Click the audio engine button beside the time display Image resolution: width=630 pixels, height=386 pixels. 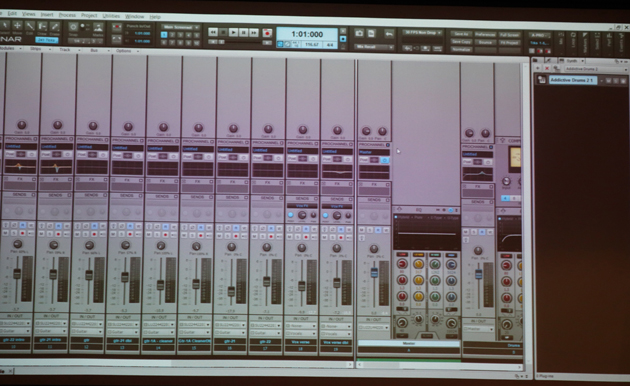(343, 39)
